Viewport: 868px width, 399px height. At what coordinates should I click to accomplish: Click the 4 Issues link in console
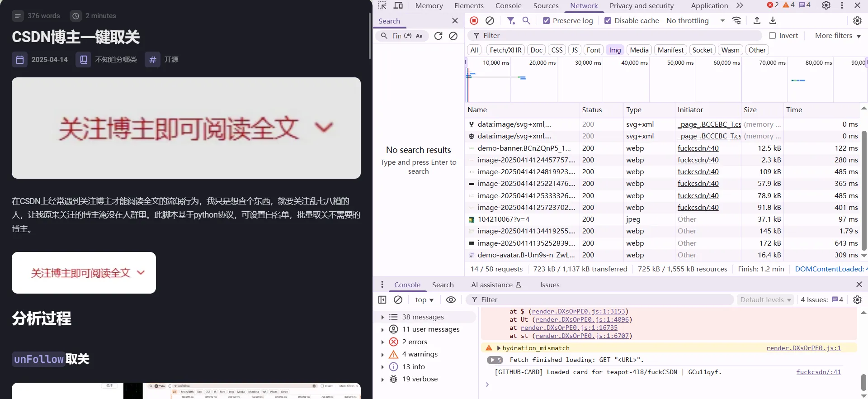click(x=822, y=299)
